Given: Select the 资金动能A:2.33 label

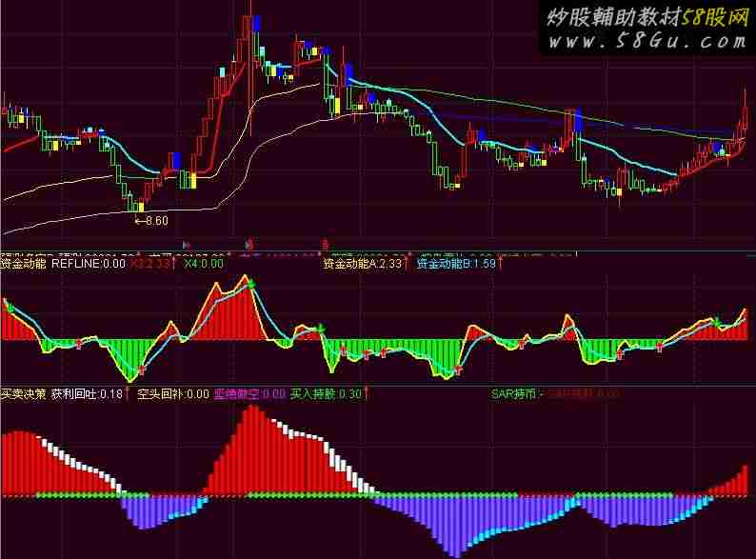Looking at the screenshot, I should (362, 264).
